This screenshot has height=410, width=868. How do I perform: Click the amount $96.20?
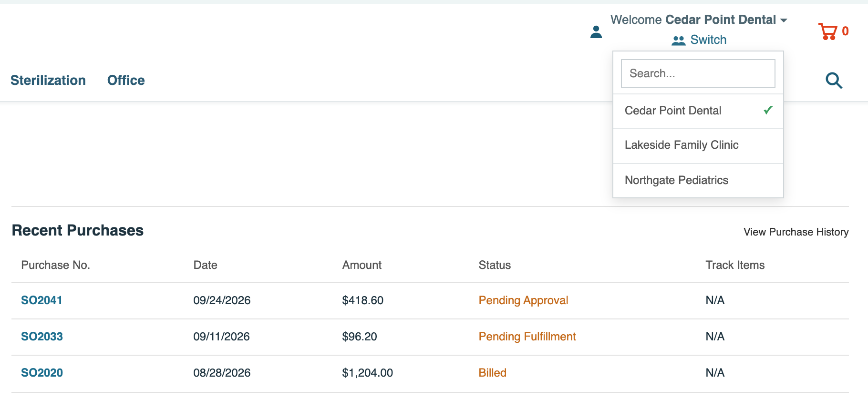point(359,337)
